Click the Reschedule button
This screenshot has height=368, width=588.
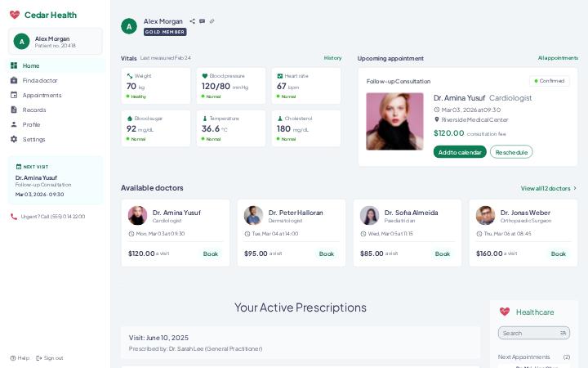pos(511,152)
